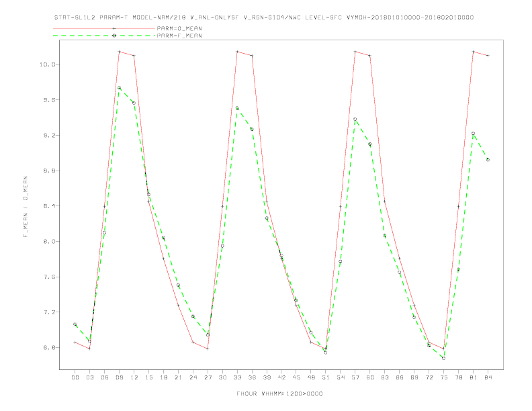Image resolution: width=532 pixels, height=411 pixels.
Task: Click x-axis tick label 45
Action: [296, 377]
